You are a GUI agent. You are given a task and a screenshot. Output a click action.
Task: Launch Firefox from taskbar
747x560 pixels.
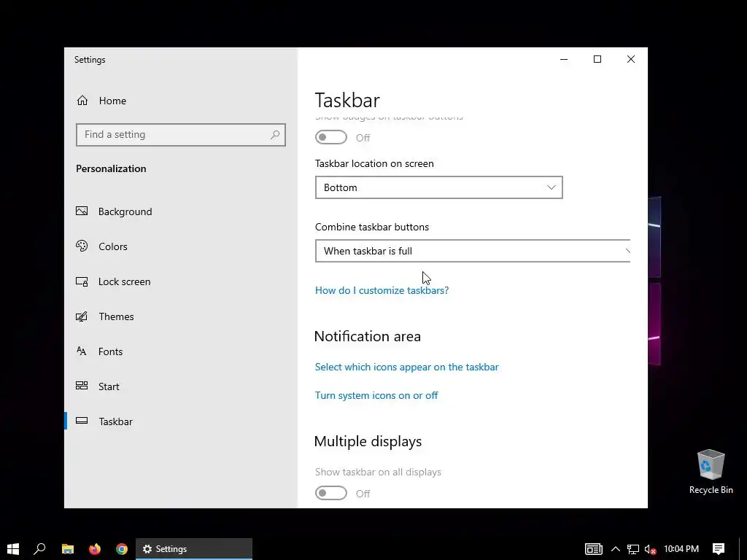point(95,549)
